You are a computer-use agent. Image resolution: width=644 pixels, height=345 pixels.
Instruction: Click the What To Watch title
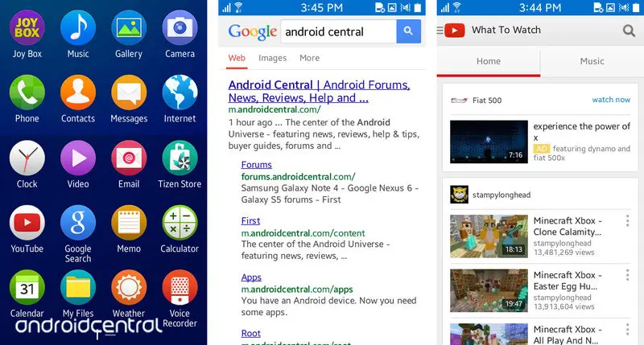point(506,30)
